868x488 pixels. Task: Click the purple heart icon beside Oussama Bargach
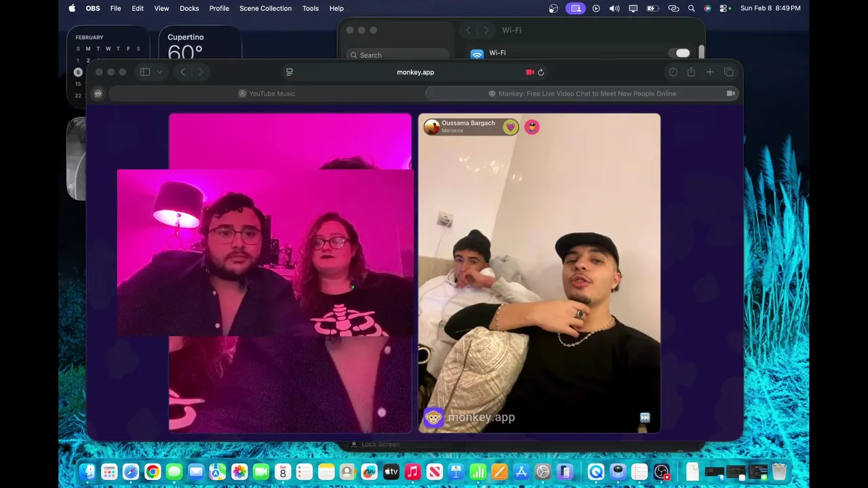click(510, 127)
